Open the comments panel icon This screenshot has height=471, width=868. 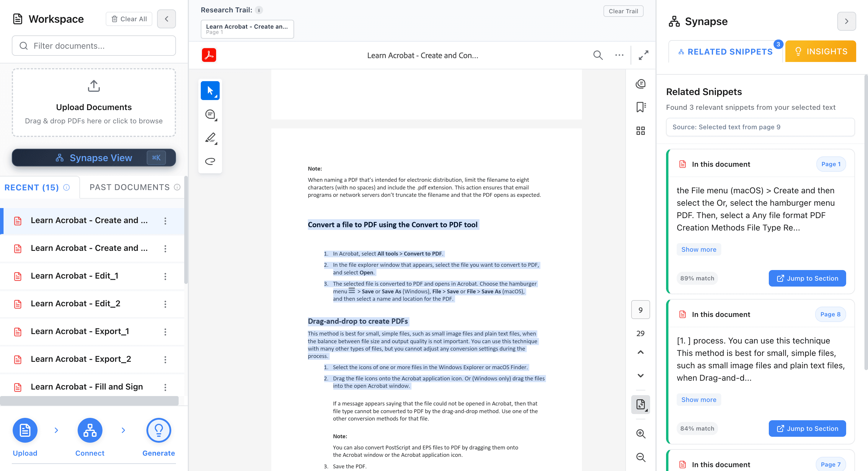point(641,84)
